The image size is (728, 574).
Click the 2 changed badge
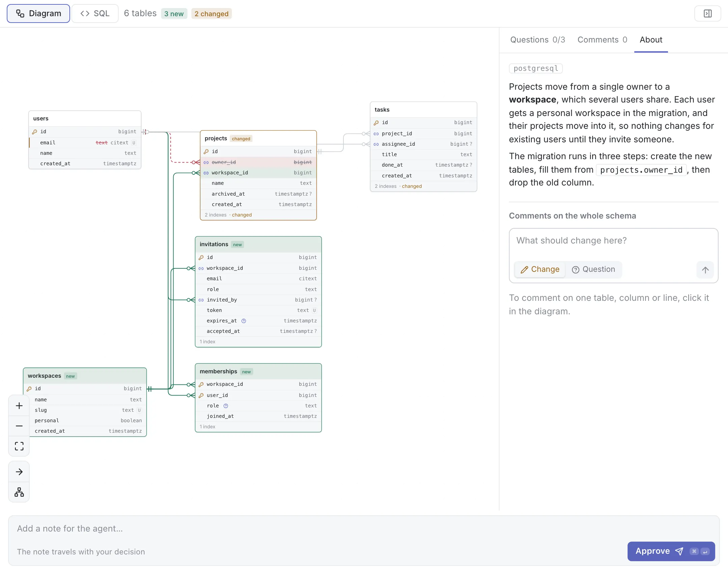pos(211,14)
